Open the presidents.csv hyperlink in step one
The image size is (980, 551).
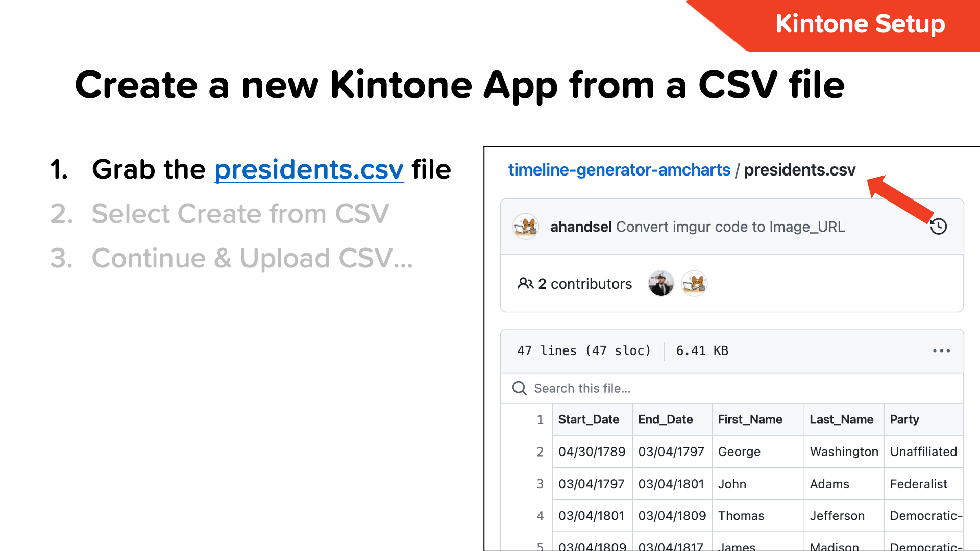tap(309, 170)
